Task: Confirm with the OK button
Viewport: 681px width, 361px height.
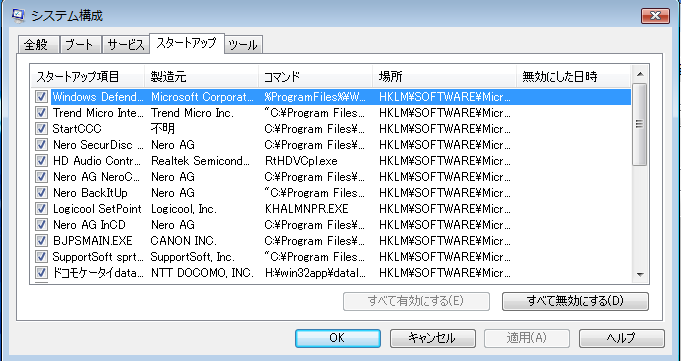Action: [337, 338]
